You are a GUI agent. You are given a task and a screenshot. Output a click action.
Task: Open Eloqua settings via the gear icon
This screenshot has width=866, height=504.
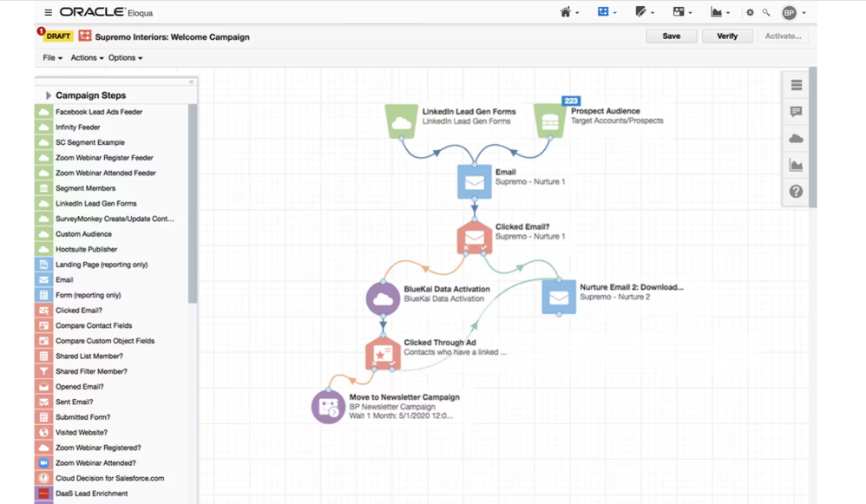750,13
